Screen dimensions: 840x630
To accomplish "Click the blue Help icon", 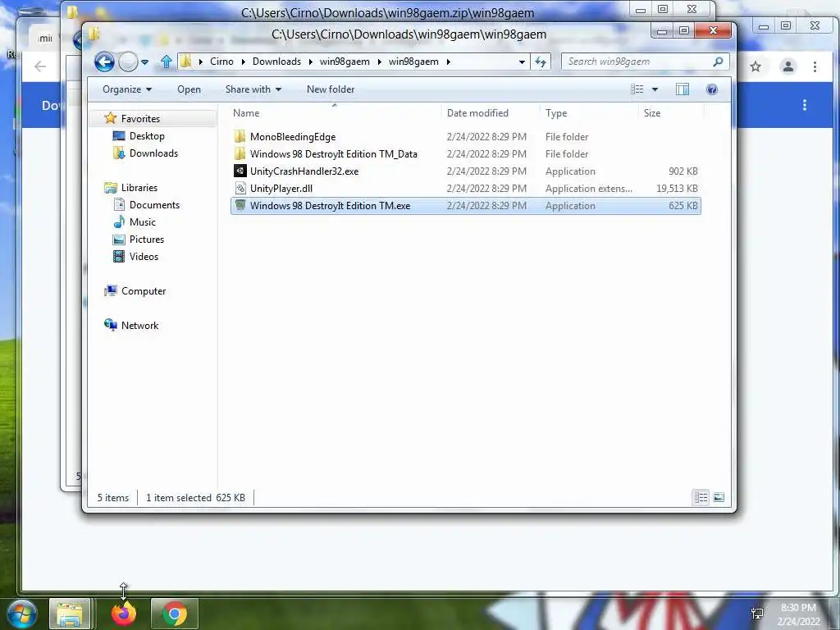I will [x=711, y=89].
